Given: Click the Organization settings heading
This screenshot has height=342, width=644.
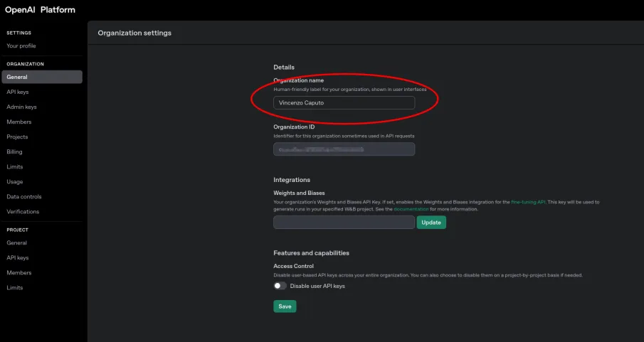Looking at the screenshot, I should [134, 33].
